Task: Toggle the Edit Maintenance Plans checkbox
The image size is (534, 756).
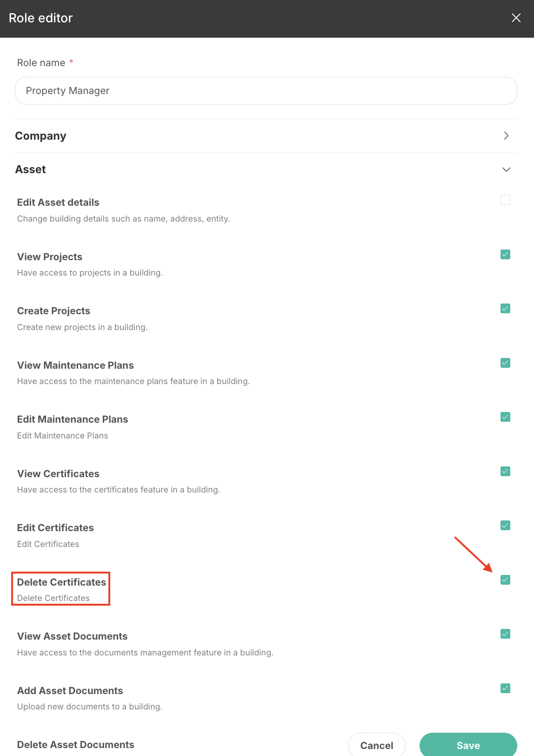Action: click(505, 417)
